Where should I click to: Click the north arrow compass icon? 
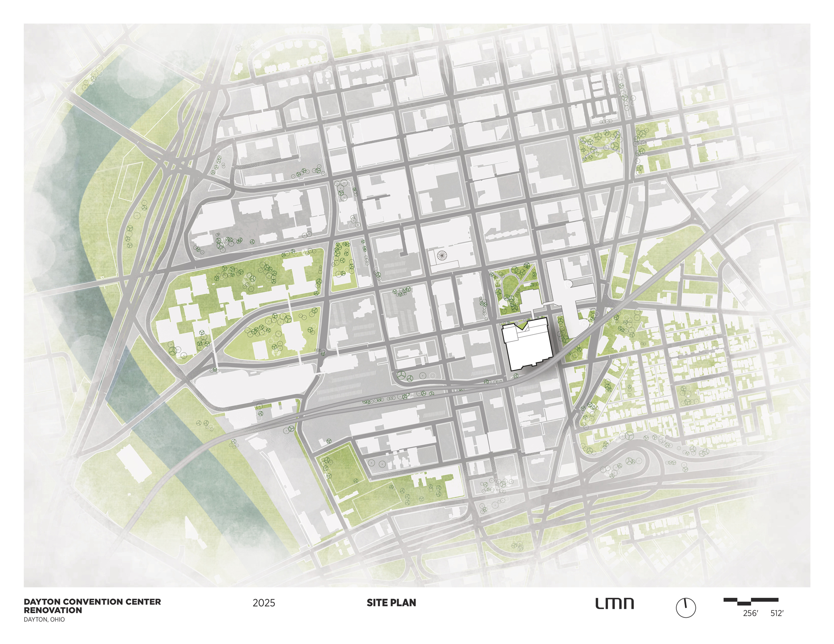pyautogui.click(x=686, y=608)
